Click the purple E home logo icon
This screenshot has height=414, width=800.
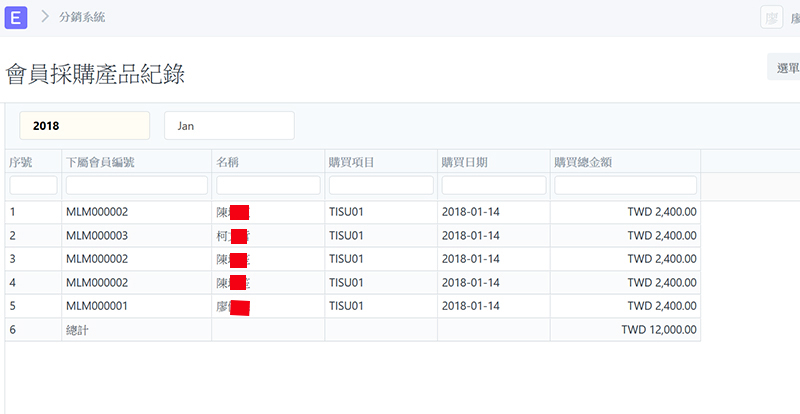[x=17, y=17]
